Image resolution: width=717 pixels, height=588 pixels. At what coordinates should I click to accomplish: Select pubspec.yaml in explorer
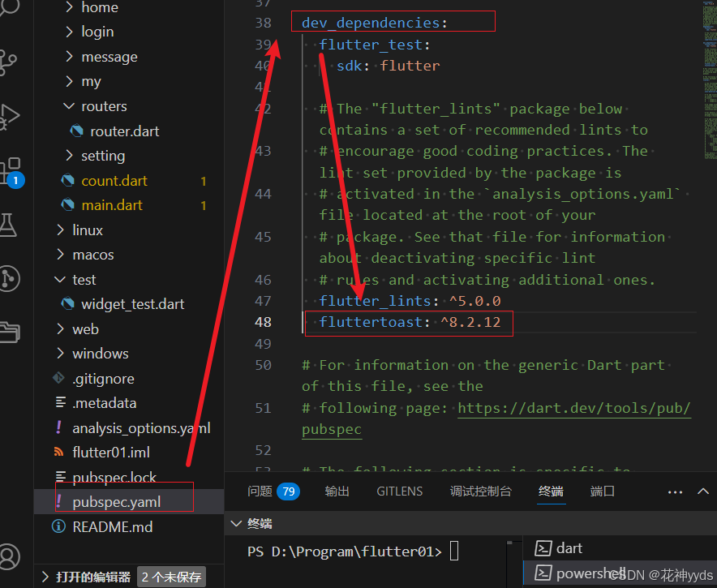tap(116, 501)
